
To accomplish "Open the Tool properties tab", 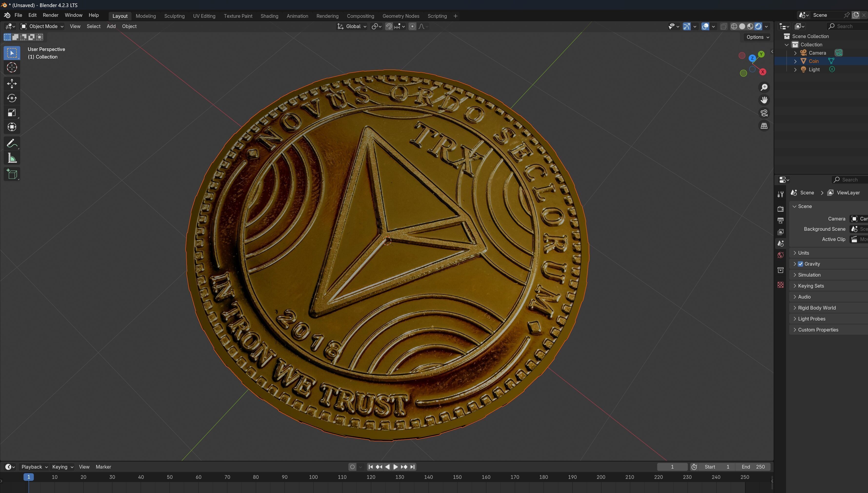I will pos(781,194).
